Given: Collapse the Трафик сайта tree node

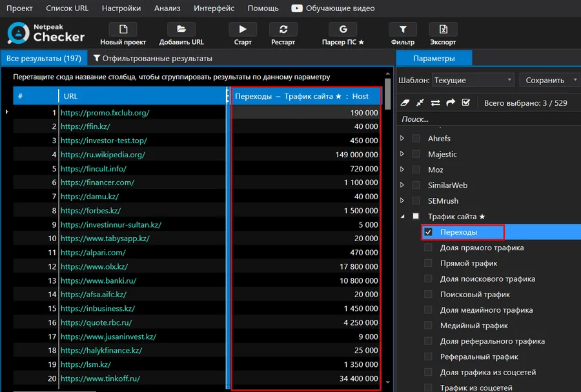Looking at the screenshot, I should (403, 217).
